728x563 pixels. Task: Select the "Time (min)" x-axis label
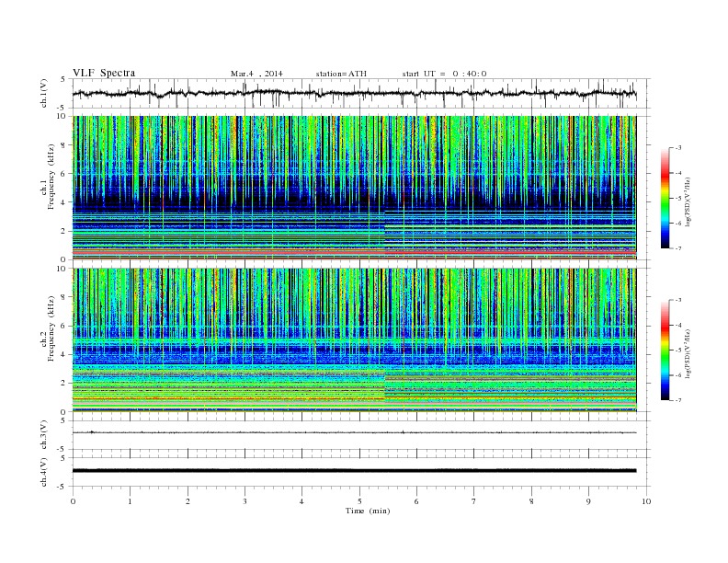(368, 511)
